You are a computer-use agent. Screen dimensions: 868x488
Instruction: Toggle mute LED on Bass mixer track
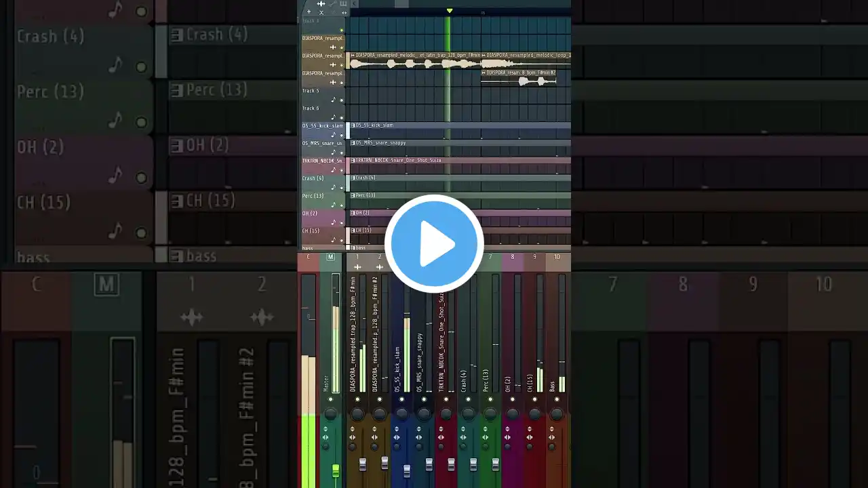point(557,399)
